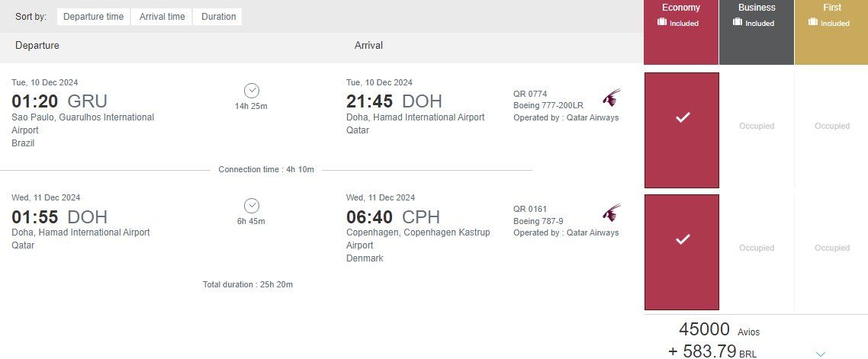The width and height of the screenshot is (868, 359).
Task: Expand the price breakdown arrow near BRL
Action: (x=821, y=354)
